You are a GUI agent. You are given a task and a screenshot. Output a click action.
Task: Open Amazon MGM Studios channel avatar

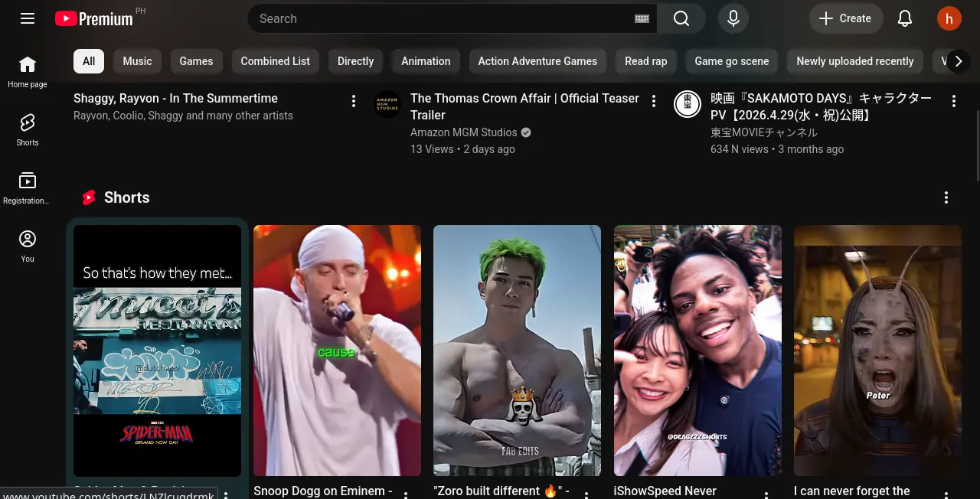pos(387,104)
